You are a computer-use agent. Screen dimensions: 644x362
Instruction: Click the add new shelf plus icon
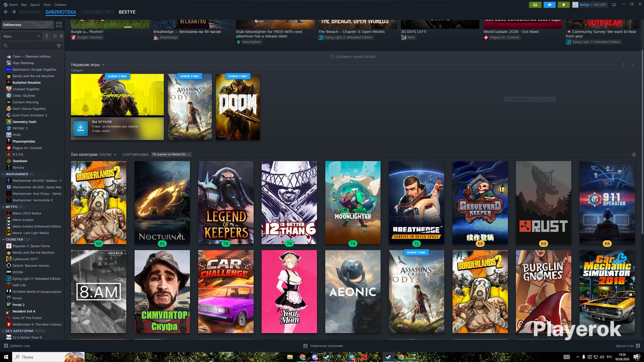[333, 56]
